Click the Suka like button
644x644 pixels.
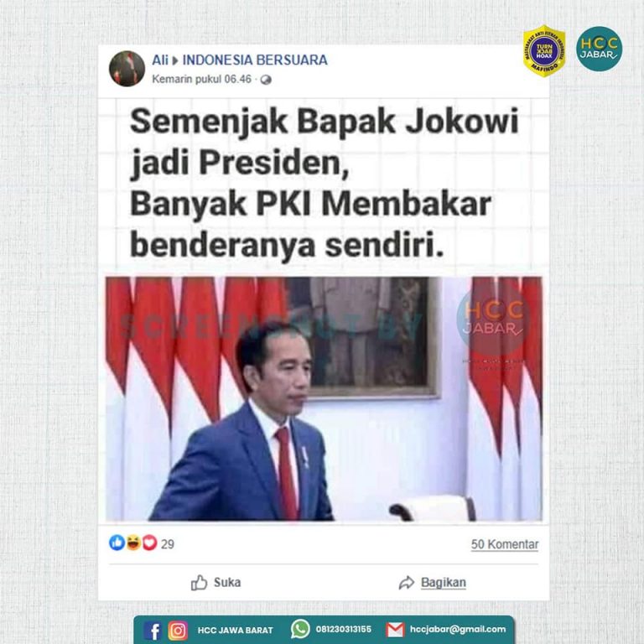coord(216,583)
